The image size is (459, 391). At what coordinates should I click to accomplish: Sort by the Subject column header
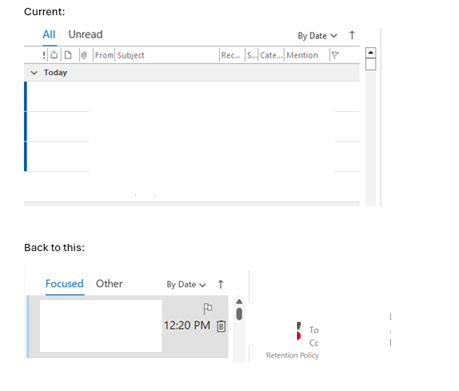pyautogui.click(x=131, y=55)
